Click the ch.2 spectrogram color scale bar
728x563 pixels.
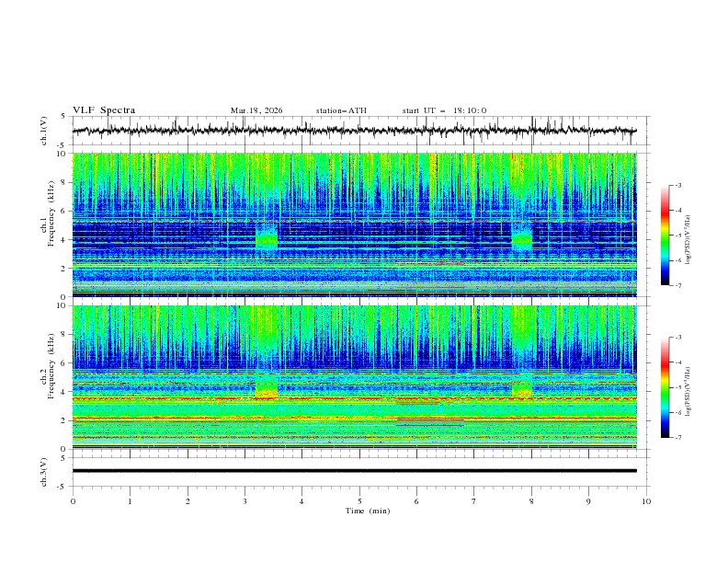pos(665,387)
